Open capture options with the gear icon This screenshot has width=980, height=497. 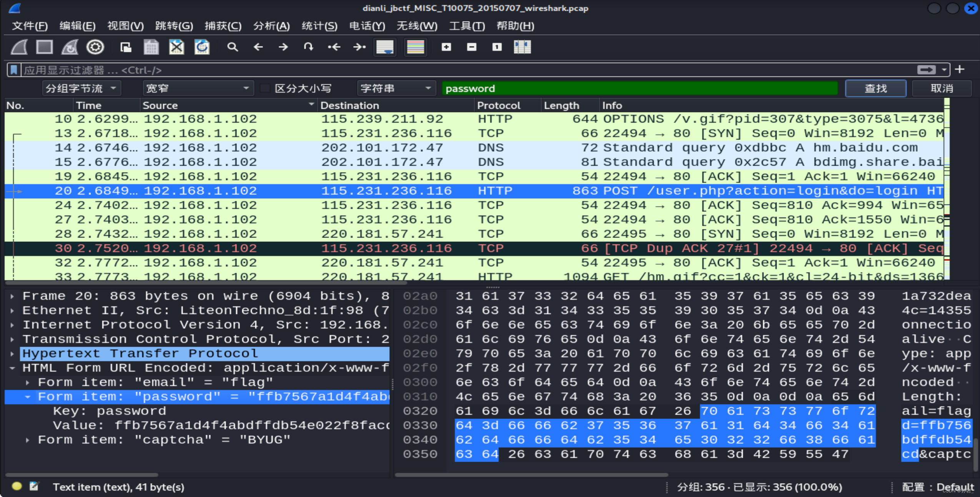point(95,47)
